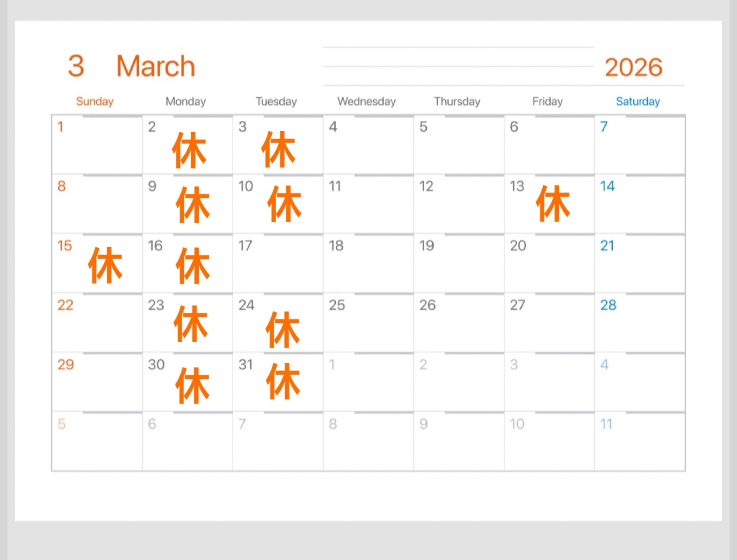Open the March 18 date cell
Image resolution: width=737 pixels, height=560 pixels.
pyautogui.click(x=368, y=264)
